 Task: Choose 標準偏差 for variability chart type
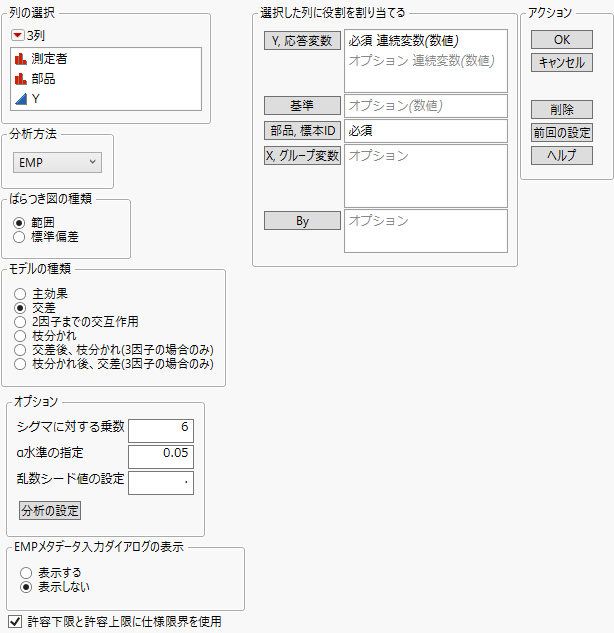pos(19,237)
